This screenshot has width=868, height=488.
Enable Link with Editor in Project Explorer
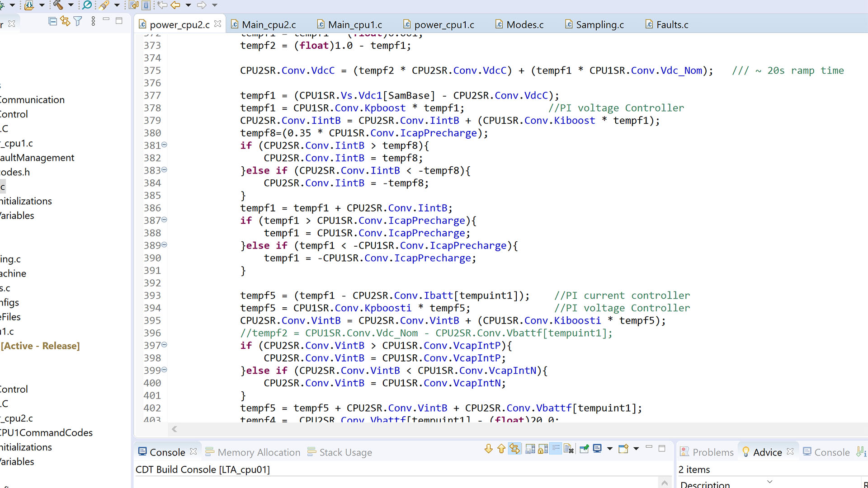(x=65, y=21)
